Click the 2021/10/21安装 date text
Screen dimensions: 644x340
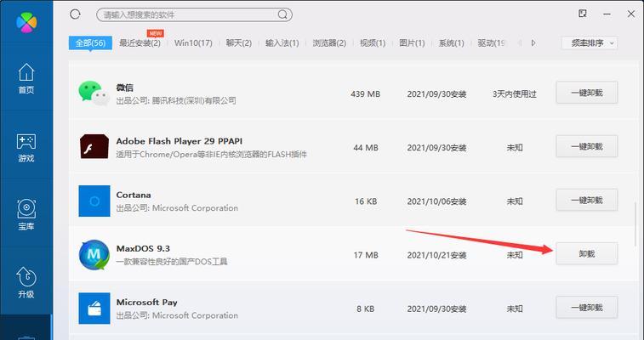click(436, 255)
